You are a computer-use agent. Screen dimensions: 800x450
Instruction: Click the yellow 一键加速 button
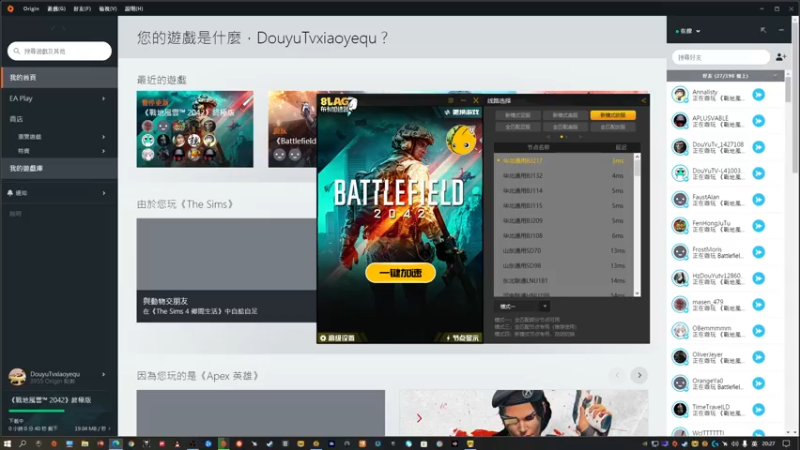[x=401, y=273]
